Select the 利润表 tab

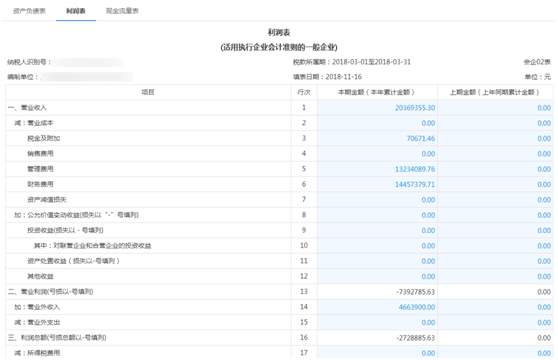(76, 11)
